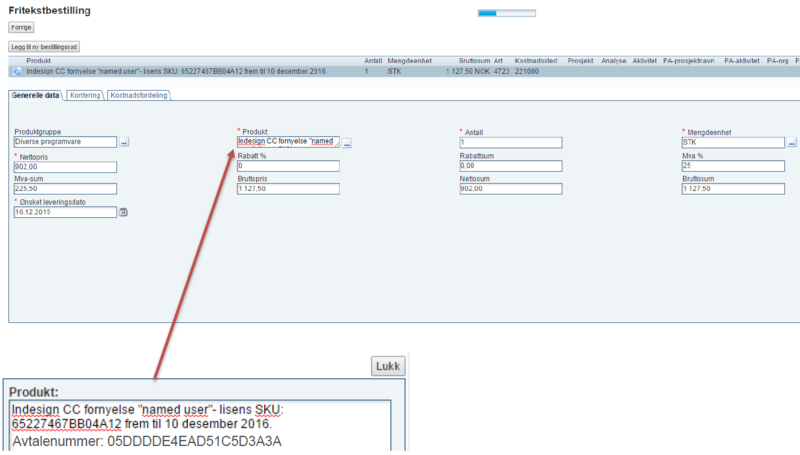
Task: Click the Produkt textarea in the popup
Action: coord(200,426)
